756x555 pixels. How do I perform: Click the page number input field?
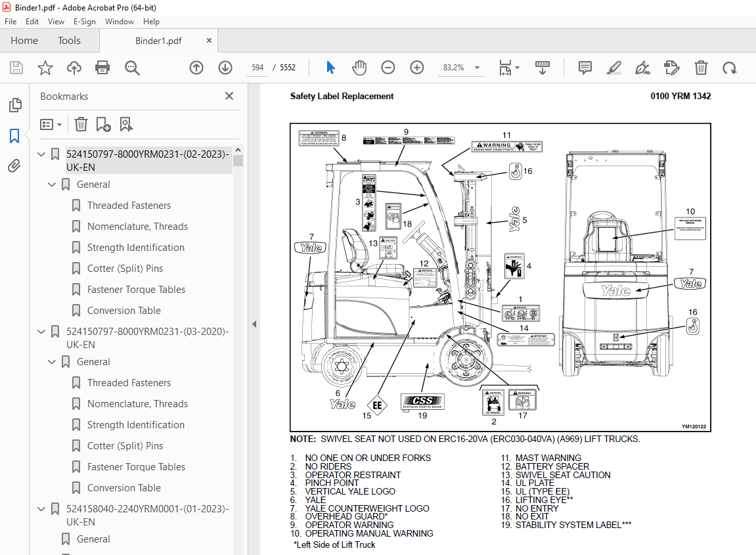coord(257,68)
